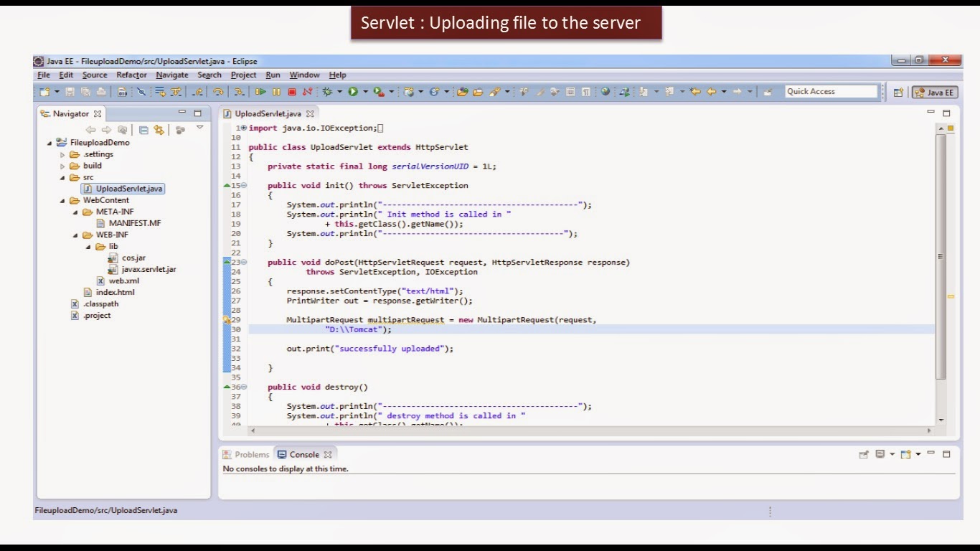Open the Navigator view menu triangle

200,128
